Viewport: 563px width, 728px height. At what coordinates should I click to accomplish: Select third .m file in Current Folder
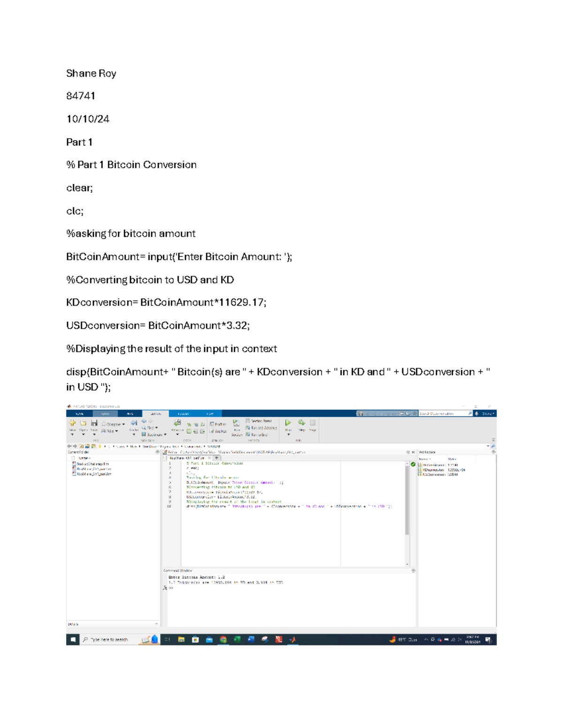[91, 474]
